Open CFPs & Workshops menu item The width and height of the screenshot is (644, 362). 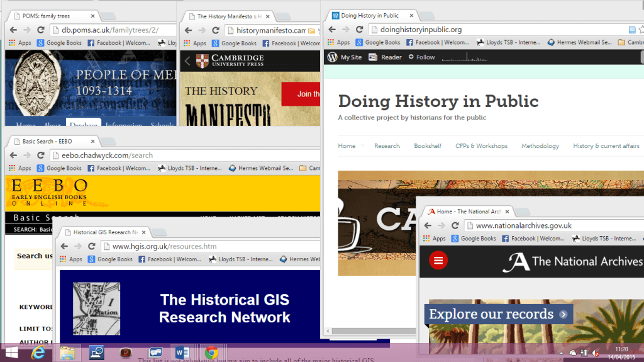tap(481, 146)
